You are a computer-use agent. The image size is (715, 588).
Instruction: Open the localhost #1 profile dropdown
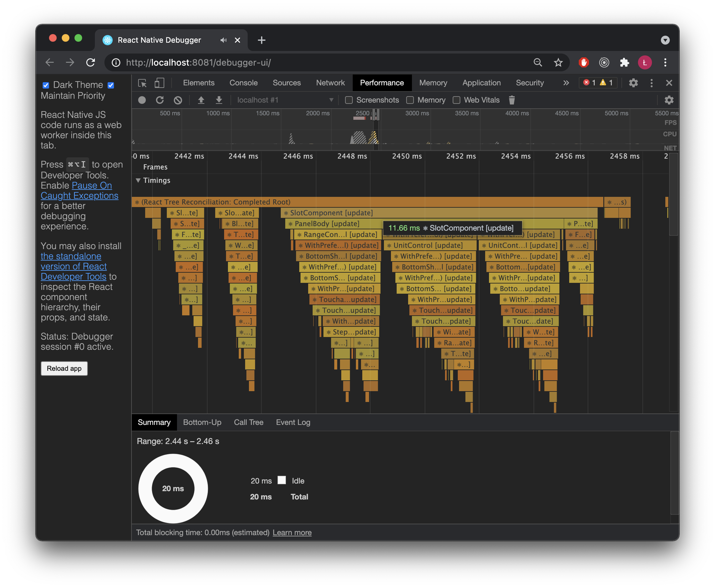click(x=285, y=100)
